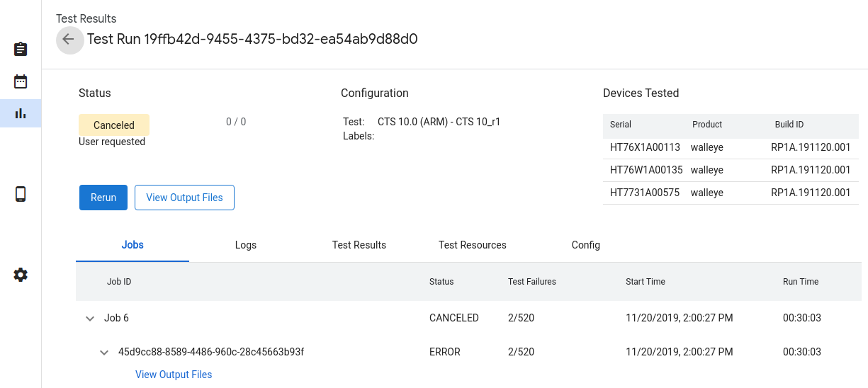Click the outlined View Output Files button

point(184,198)
